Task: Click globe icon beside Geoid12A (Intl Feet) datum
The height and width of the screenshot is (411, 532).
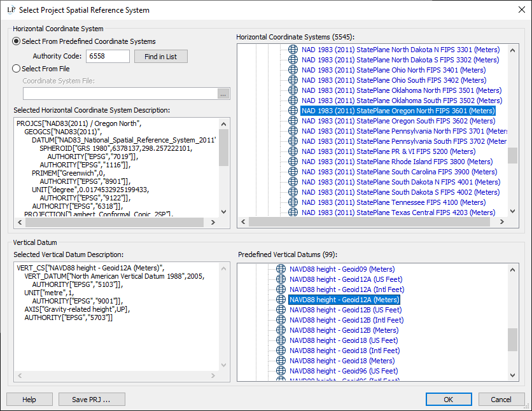Action: [281, 289]
